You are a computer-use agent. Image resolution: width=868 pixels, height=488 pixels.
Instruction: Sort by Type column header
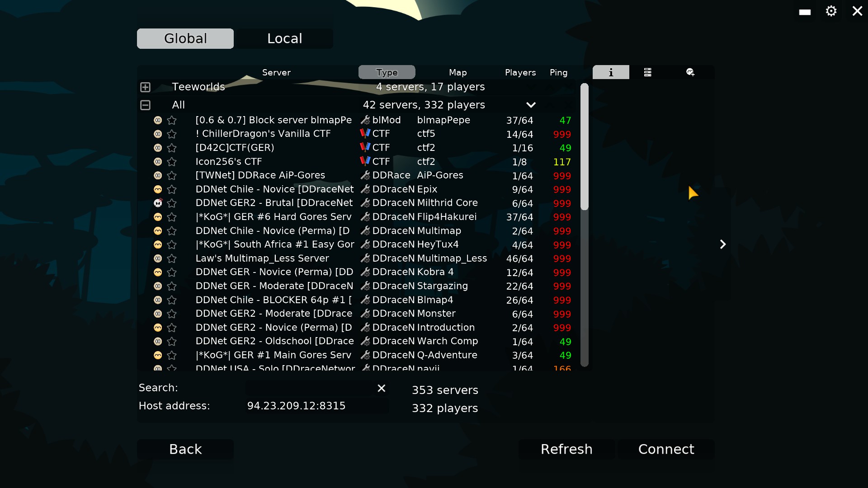(x=387, y=72)
